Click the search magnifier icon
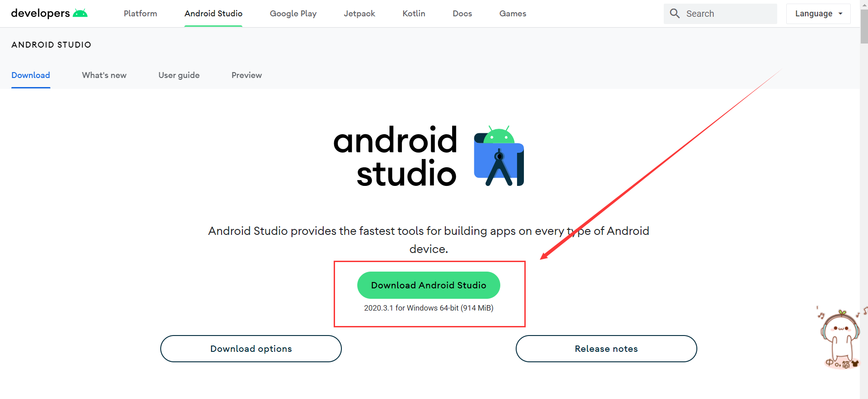Image resolution: width=868 pixels, height=399 pixels. (x=675, y=14)
